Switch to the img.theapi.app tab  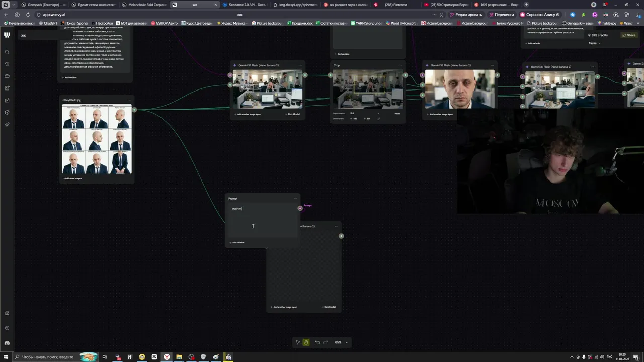pyautogui.click(x=295, y=5)
